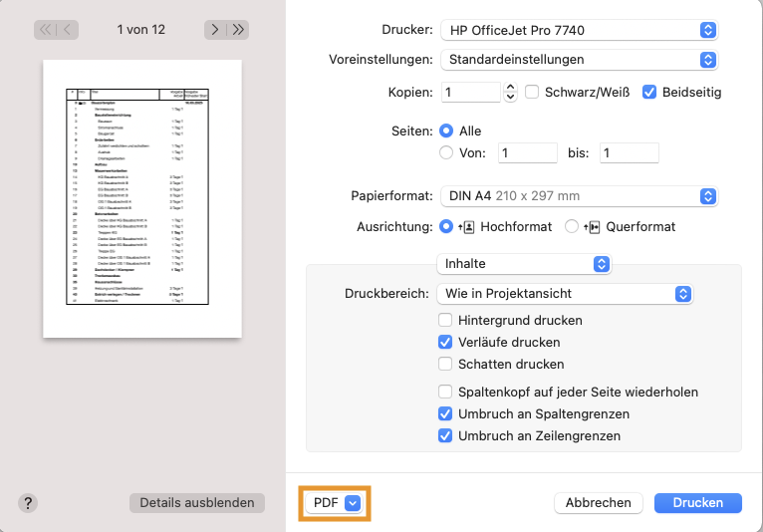Click the Drucken button
The width and height of the screenshot is (763, 532).
pos(697,503)
